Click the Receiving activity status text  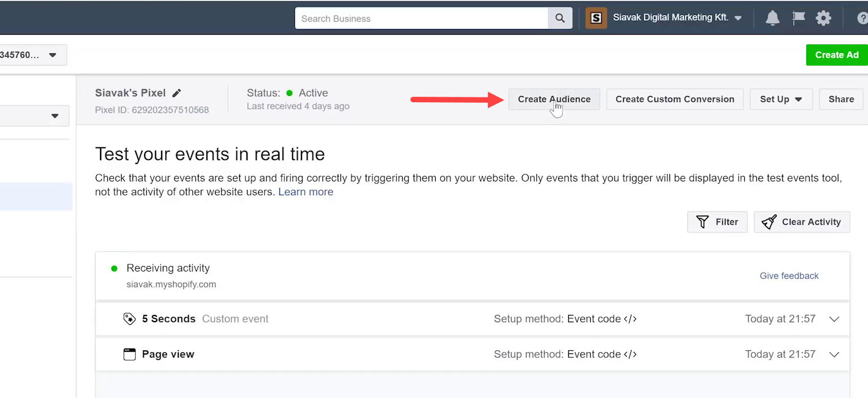pyautogui.click(x=168, y=268)
